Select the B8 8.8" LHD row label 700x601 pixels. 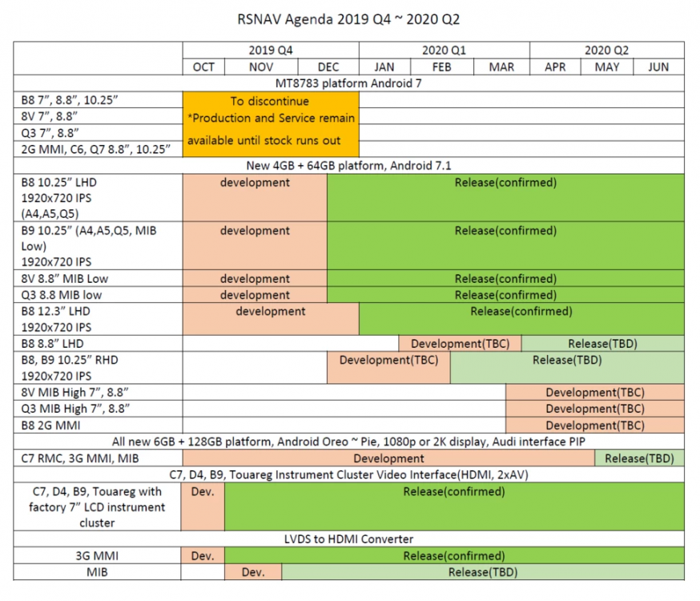98,343
